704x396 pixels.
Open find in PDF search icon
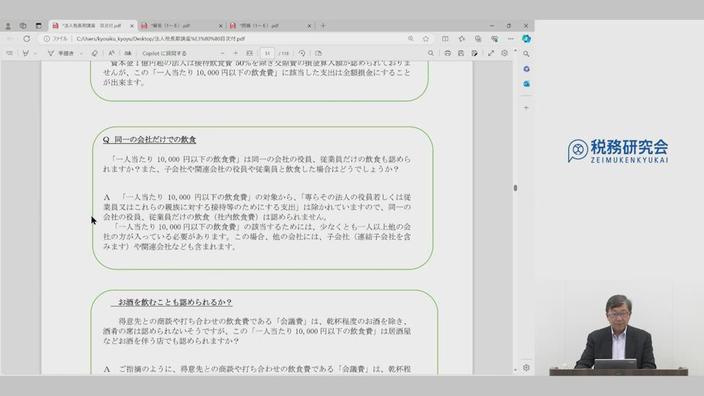tap(431, 53)
